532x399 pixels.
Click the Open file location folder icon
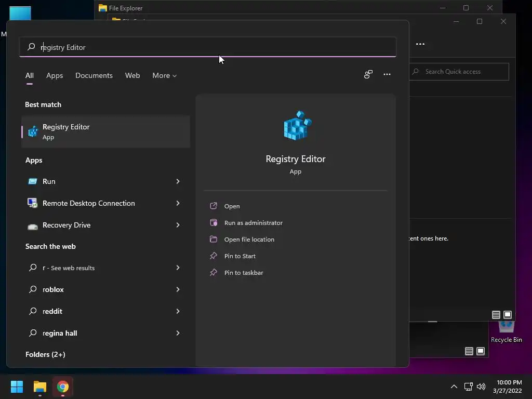point(214,239)
